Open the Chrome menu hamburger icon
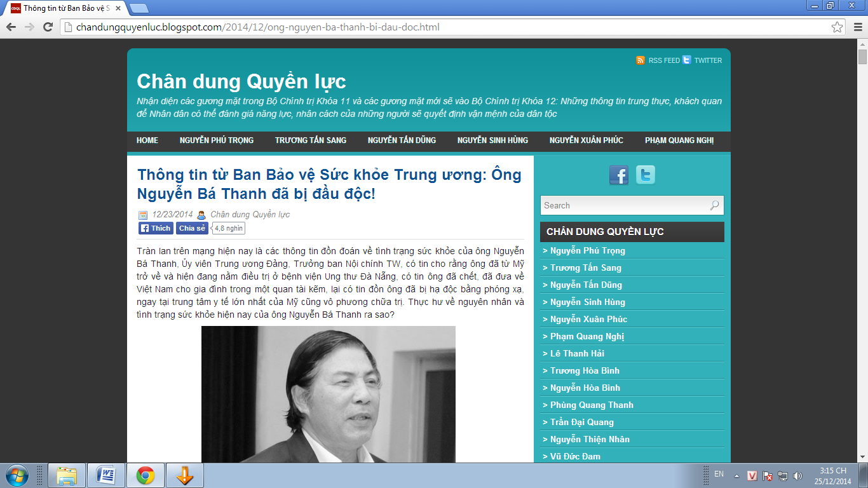The image size is (868, 488). tap(857, 27)
